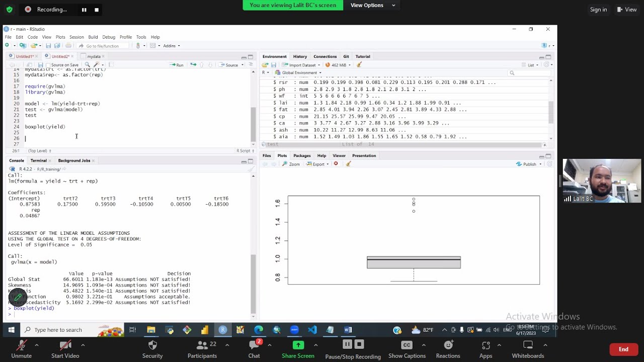
Task: Open the Session menu in the menu bar
Action: tap(76, 37)
